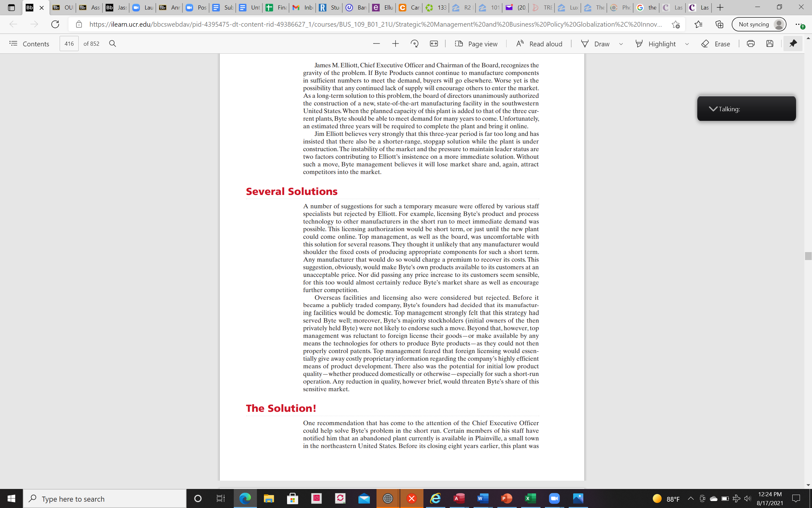Screen dimensions: 812x508
Task: Open Mail app from the taskbar
Action: point(364,498)
